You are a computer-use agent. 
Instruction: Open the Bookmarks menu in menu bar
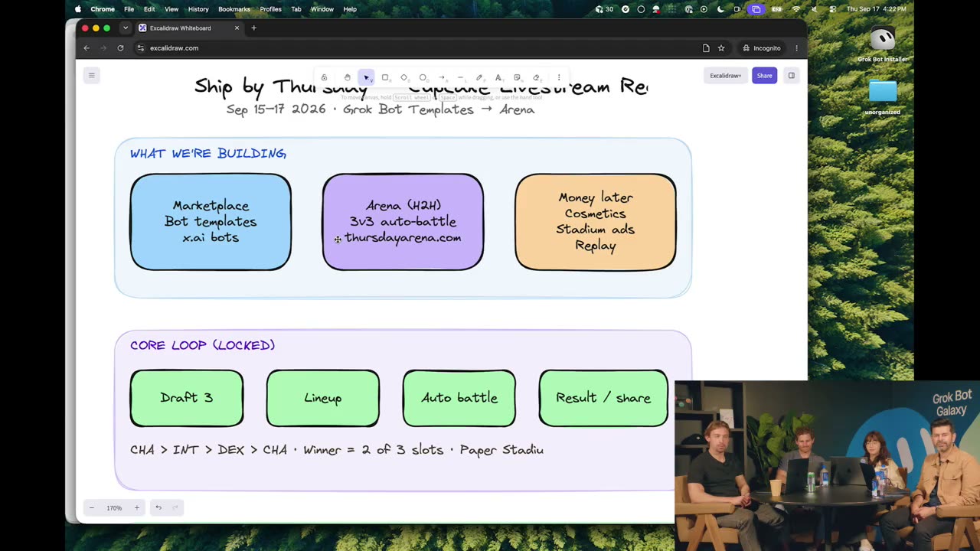[x=234, y=9]
